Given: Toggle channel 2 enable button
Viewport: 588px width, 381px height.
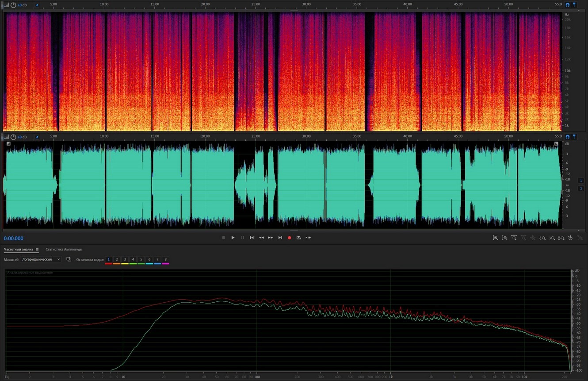Looking at the screenshot, I should pos(580,188).
